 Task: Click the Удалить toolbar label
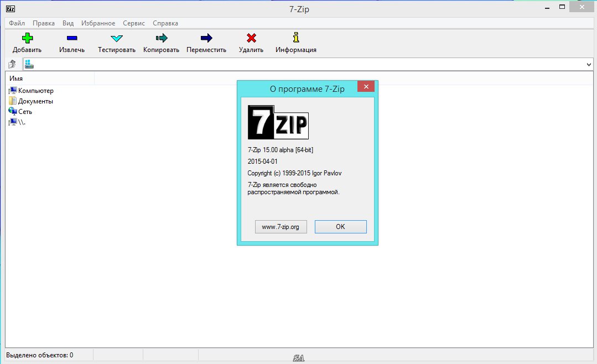tap(251, 50)
